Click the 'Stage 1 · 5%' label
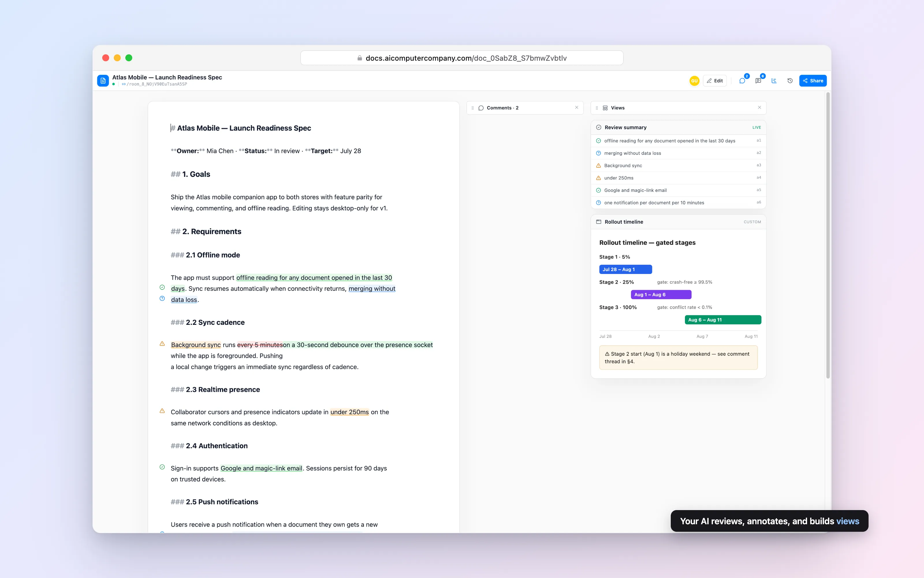 (615, 257)
